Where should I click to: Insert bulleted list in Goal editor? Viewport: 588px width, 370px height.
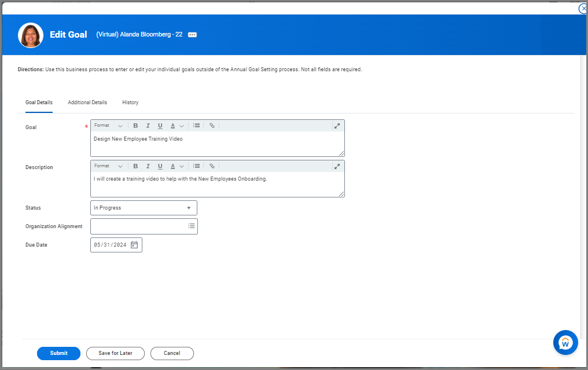tap(196, 126)
